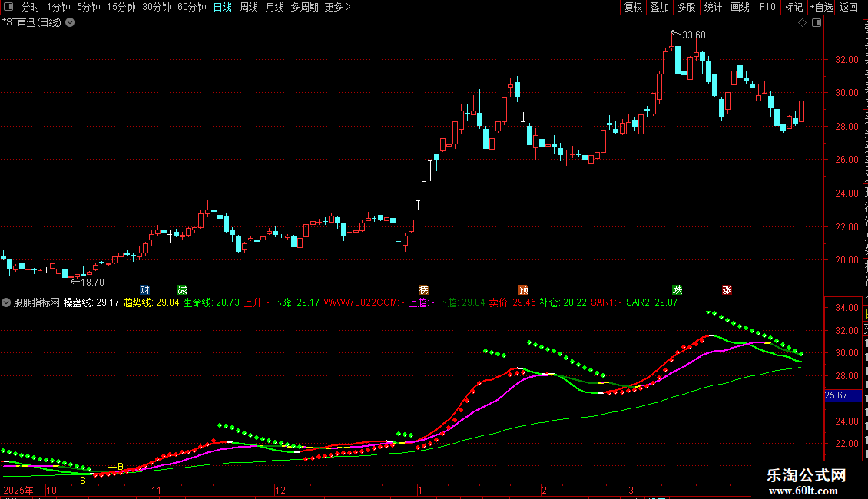The image size is (868, 499).
Task: Switch to the 60分钟 period tab
Action: click(x=191, y=7)
